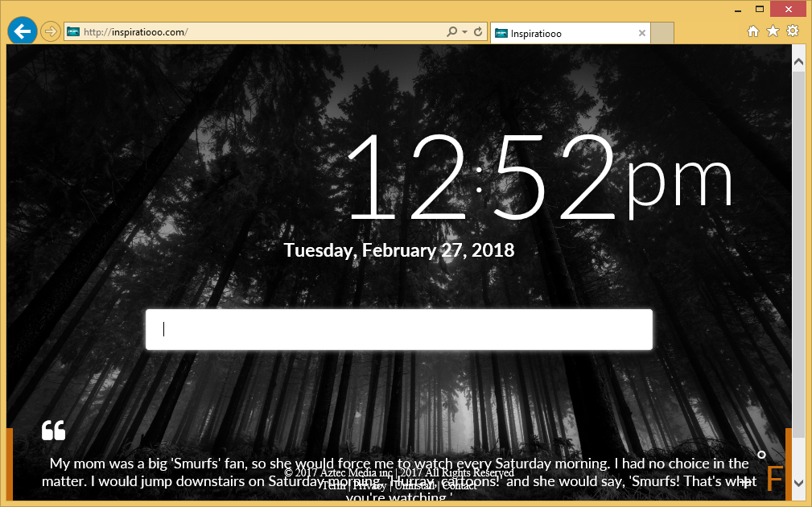Click the scrollbar up arrow
The height and width of the screenshot is (507, 812).
[x=798, y=60]
